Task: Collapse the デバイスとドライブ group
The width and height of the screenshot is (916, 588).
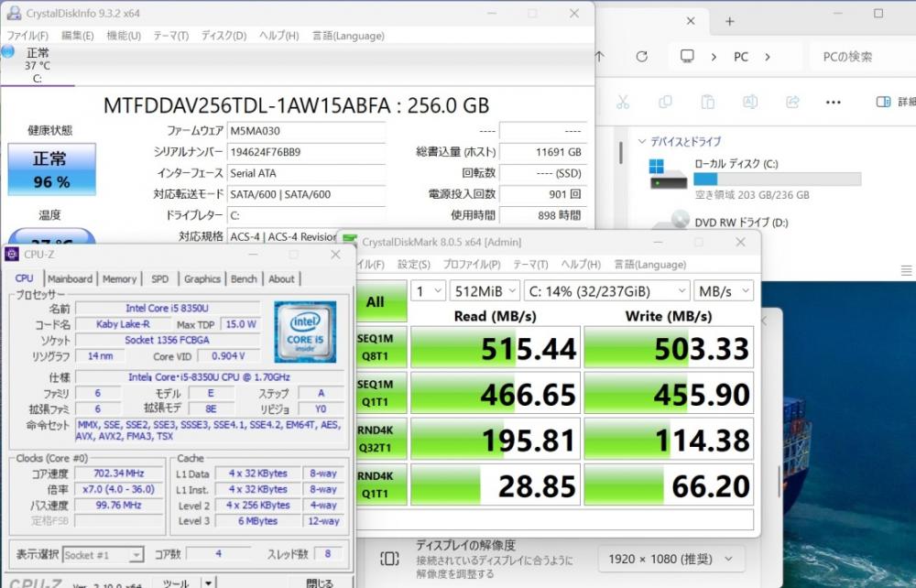Action: (642, 141)
